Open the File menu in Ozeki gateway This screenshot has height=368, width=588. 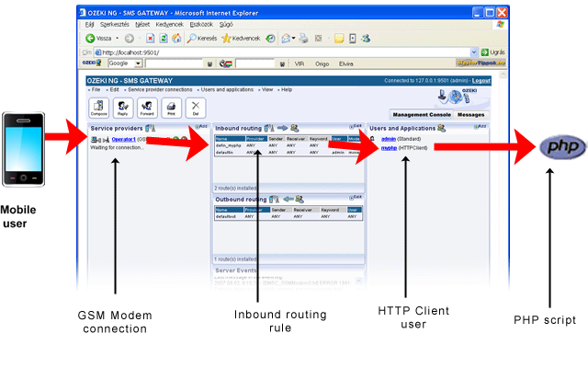point(96,90)
